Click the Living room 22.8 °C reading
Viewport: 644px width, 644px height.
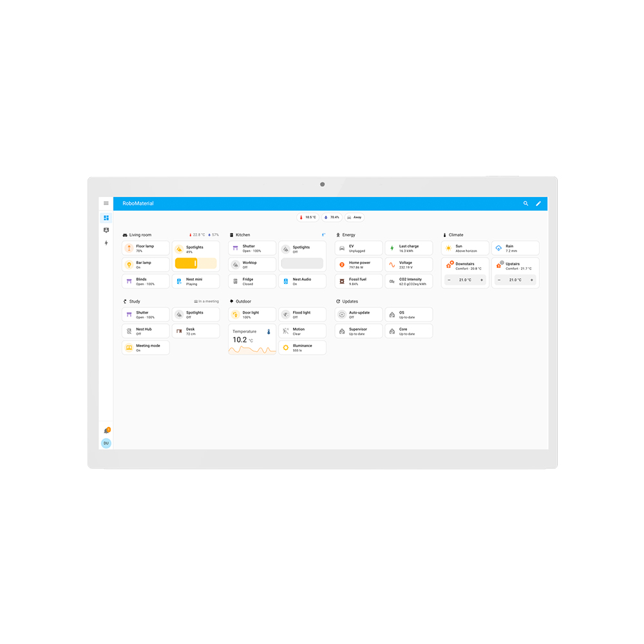[x=197, y=235]
